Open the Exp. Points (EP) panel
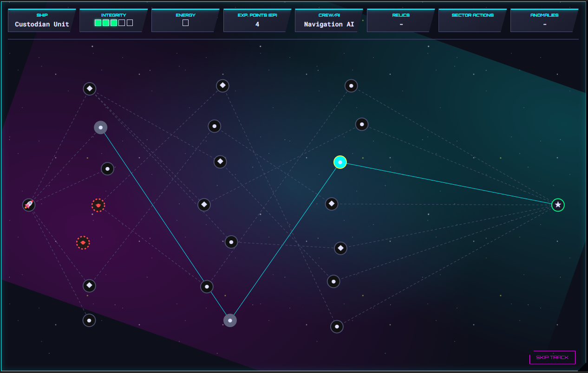Screen dimensions: 588x373 [x=257, y=20]
